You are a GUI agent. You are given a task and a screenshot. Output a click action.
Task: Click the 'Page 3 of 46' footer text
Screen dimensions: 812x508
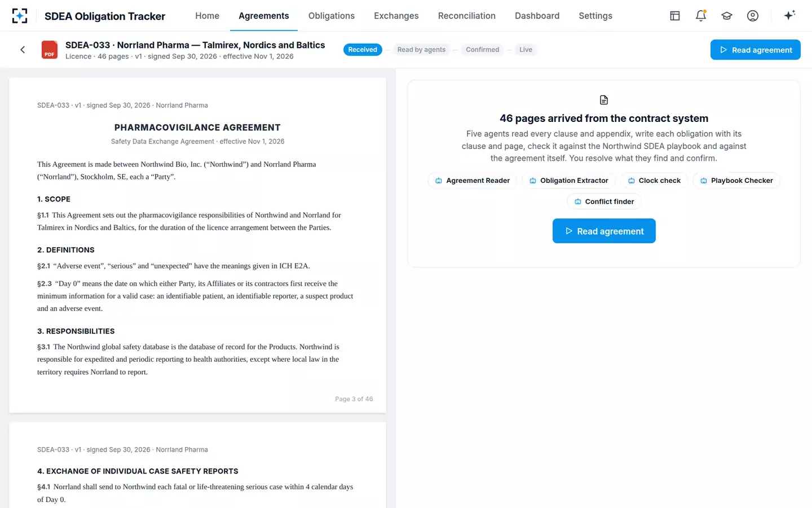(354, 399)
